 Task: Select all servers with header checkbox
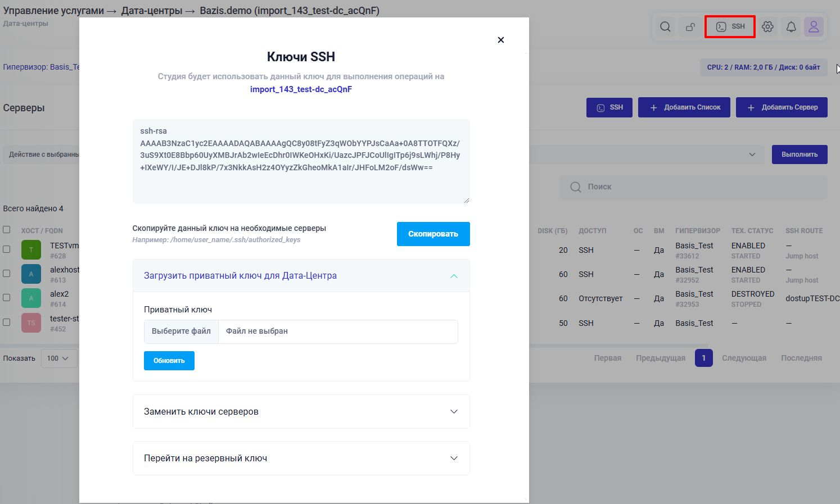[7, 229]
